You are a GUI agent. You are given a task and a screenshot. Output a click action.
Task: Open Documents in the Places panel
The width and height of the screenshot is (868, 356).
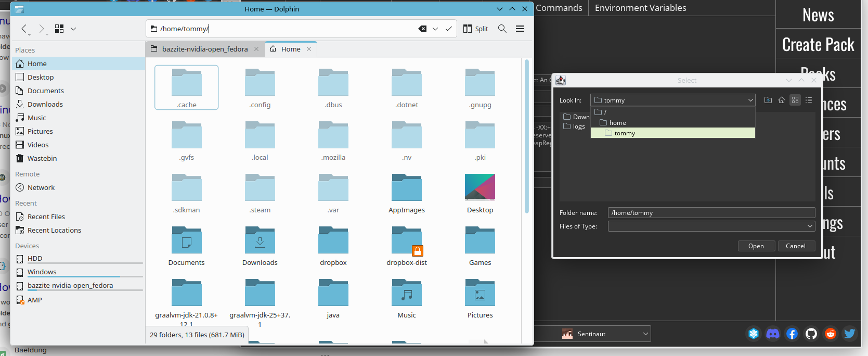[x=78, y=91]
